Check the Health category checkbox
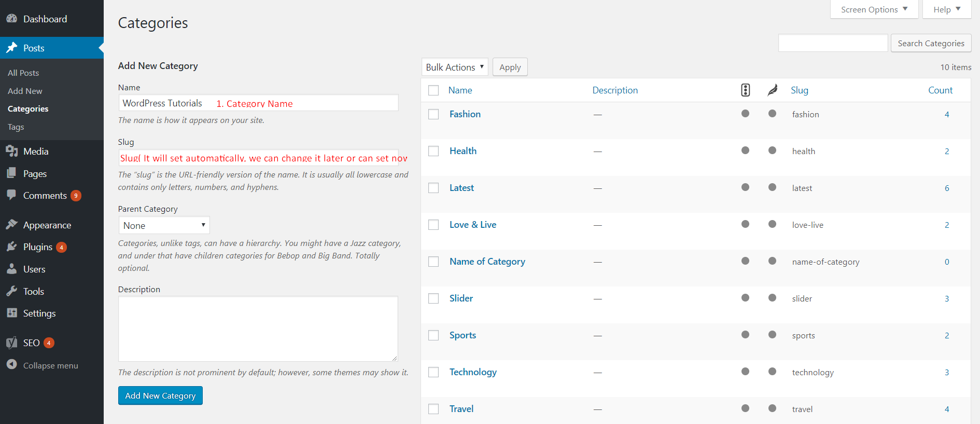The width and height of the screenshot is (980, 424). coord(433,151)
